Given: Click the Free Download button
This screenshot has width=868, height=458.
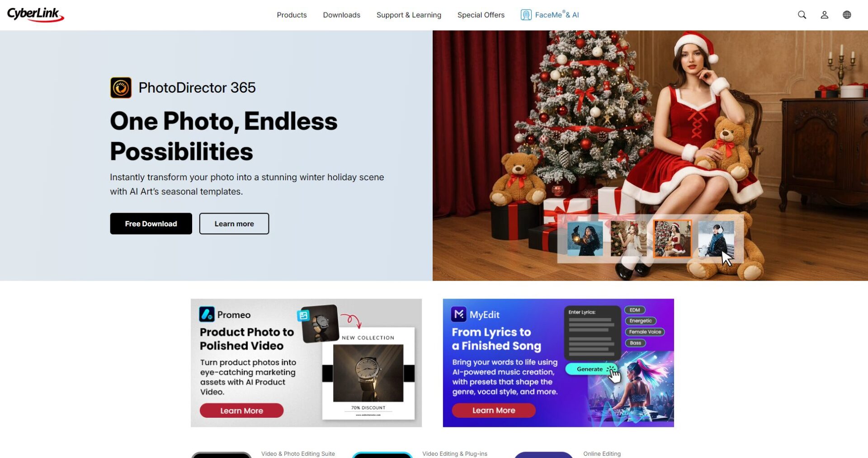Looking at the screenshot, I should (x=151, y=224).
